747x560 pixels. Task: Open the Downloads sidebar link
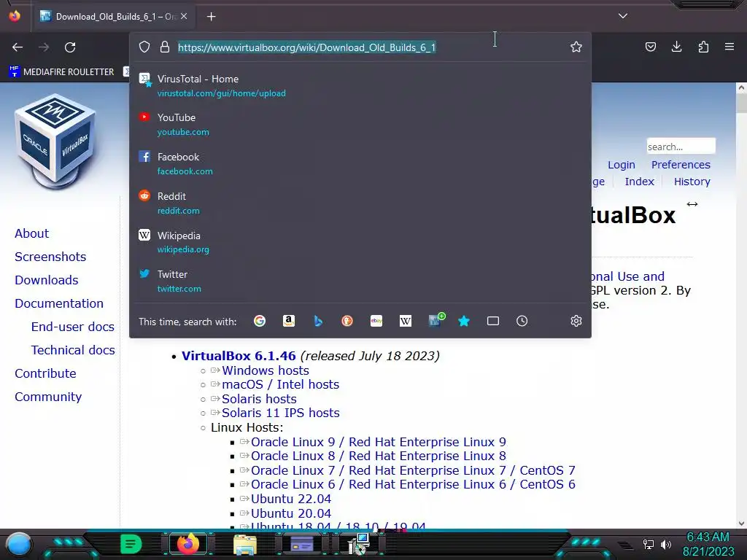[x=47, y=280]
